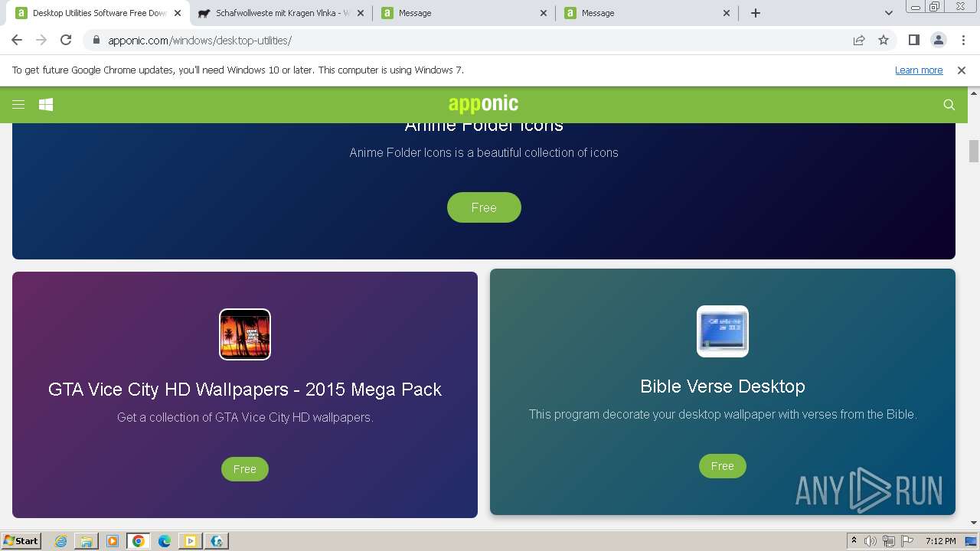
Task: Close the Desktop Utilities tab
Action: 178,13
